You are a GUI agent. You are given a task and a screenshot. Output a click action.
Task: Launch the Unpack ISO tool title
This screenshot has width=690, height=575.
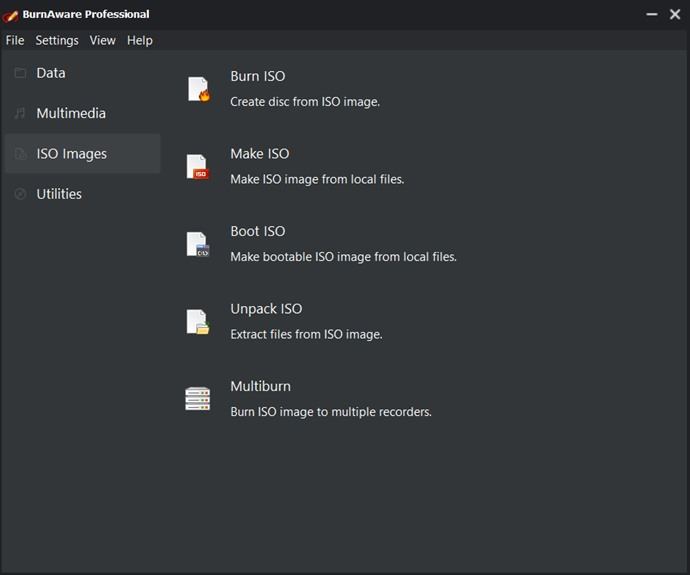coord(266,309)
